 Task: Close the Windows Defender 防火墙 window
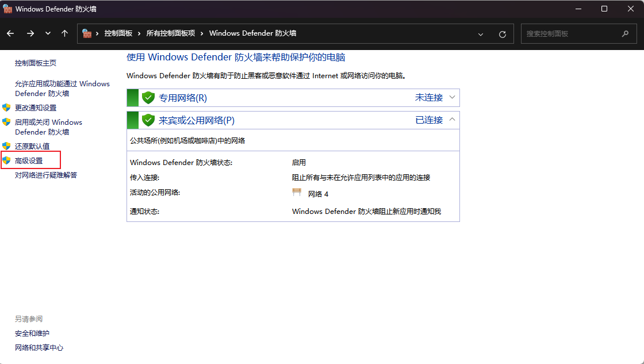(630, 9)
